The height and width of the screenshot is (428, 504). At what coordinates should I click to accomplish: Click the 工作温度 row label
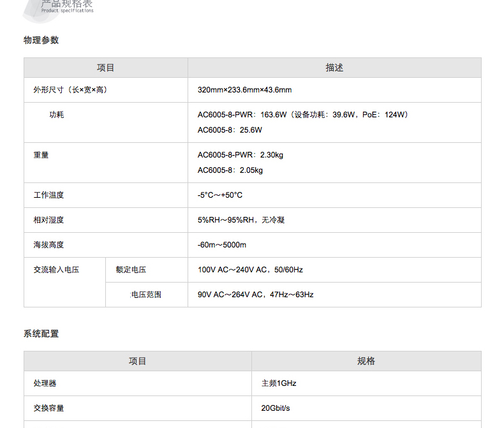(48, 195)
